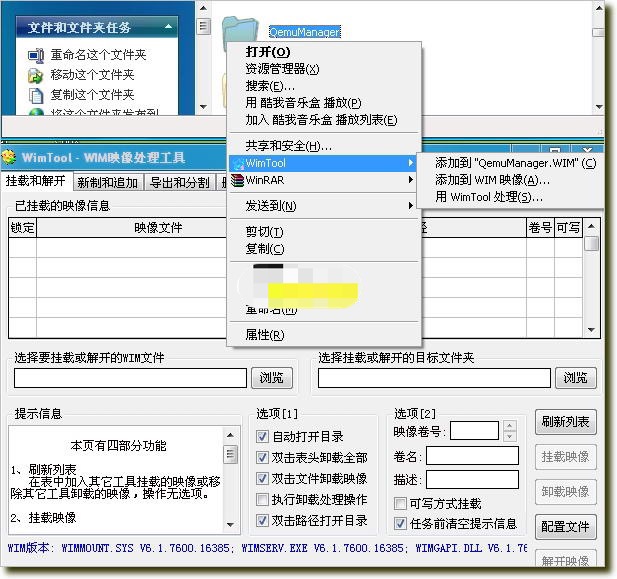Click the WimTool title bar app icon
The height and width of the screenshot is (579, 617).
(9, 158)
